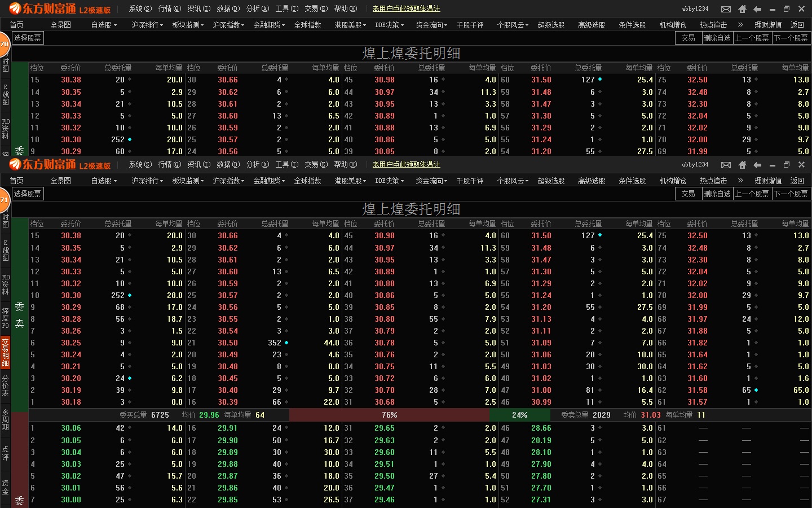Screen dimensions: 812x508
Task: Switch to K线图 side tab in top window
Action: (6, 94)
